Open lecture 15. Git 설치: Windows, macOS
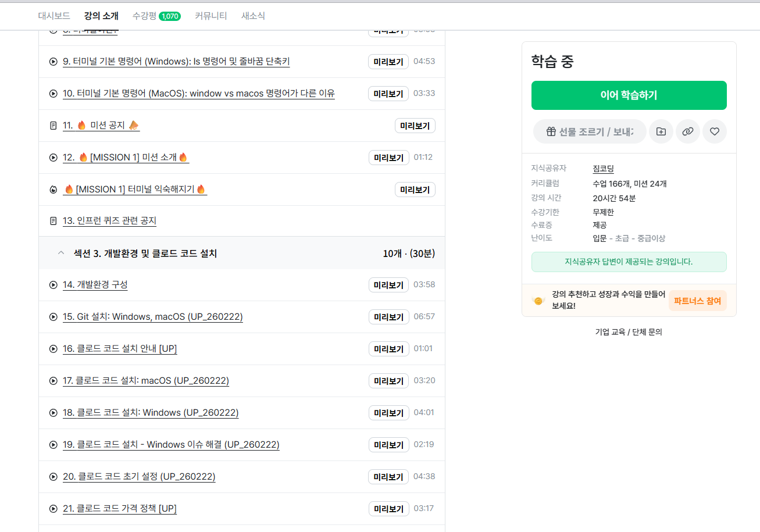The width and height of the screenshot is (760, 532). 153,317
